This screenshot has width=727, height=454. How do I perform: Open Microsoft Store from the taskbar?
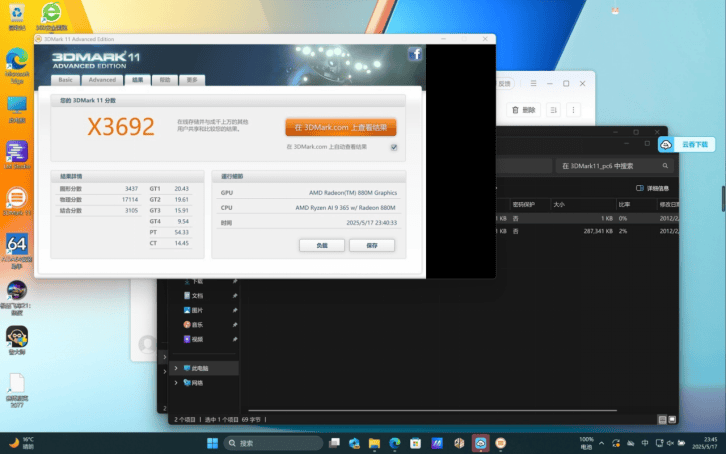(415, 443)
